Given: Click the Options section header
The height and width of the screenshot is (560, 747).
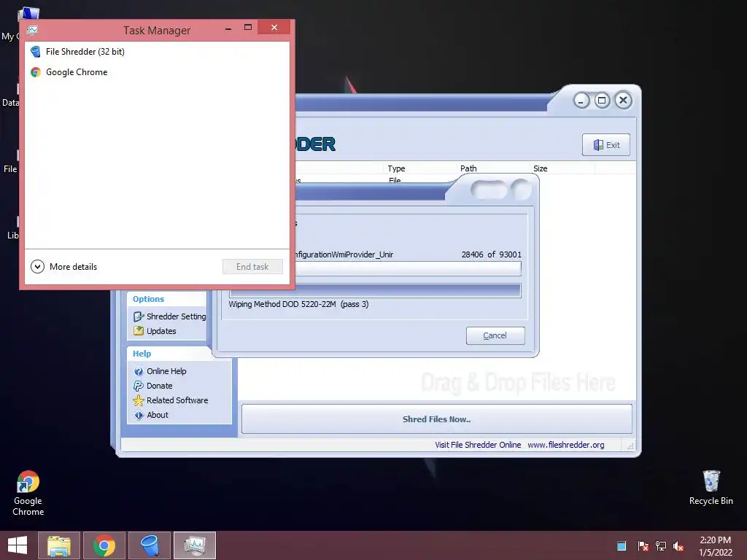Looking at the screenshot, I should click(148, 299).
